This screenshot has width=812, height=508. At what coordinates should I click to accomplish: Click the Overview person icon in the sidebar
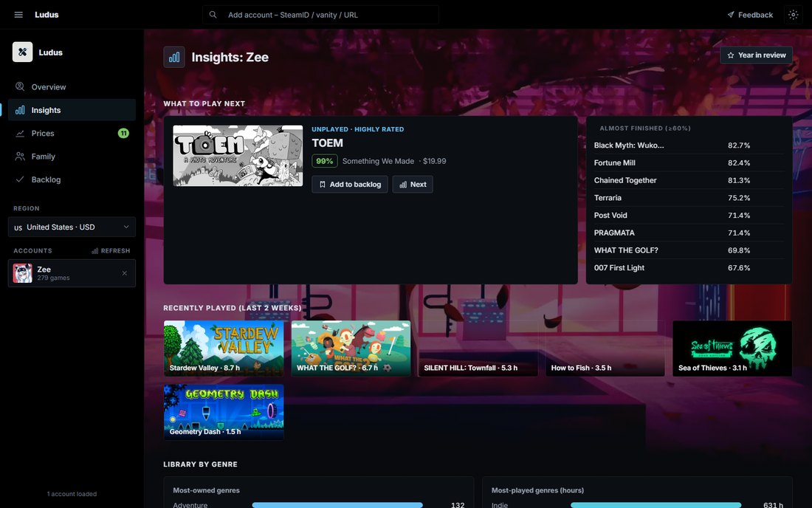coord(20,86)
